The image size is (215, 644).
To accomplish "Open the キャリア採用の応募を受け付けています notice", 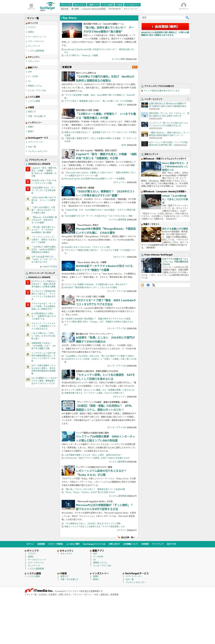I will (x=161, y=91).
